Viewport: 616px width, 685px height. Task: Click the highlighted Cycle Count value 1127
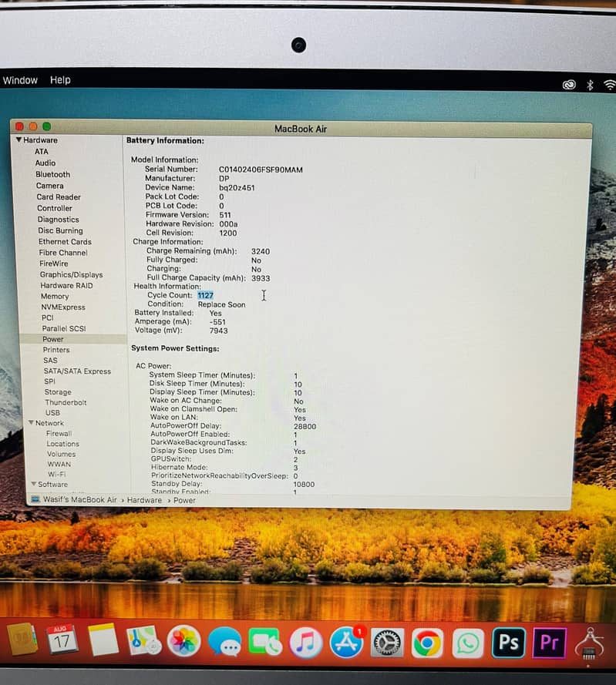pos(205,295)
